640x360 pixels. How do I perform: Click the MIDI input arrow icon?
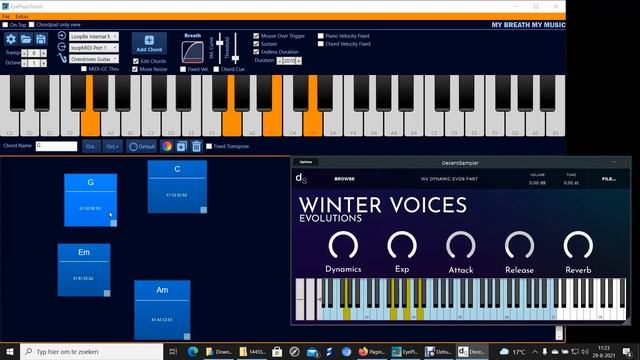62,36
